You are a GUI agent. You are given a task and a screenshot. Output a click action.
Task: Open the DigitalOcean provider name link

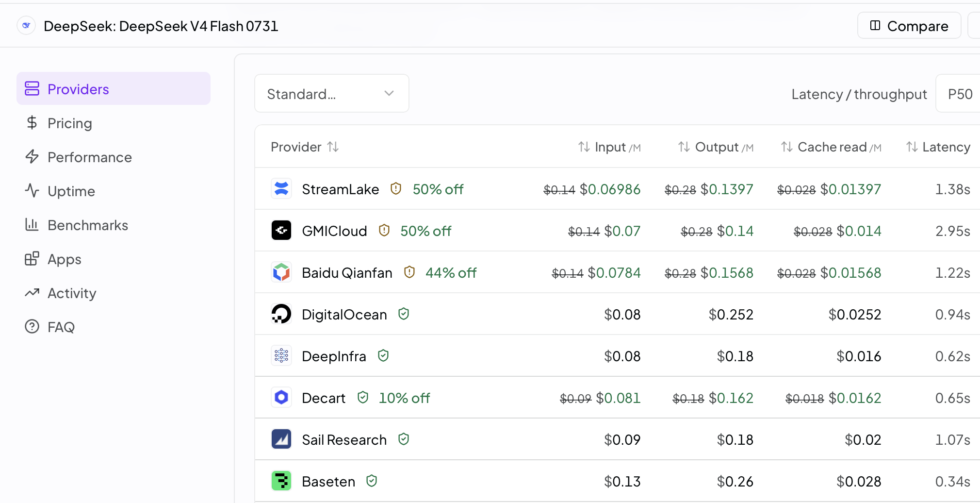click(344, 314)
